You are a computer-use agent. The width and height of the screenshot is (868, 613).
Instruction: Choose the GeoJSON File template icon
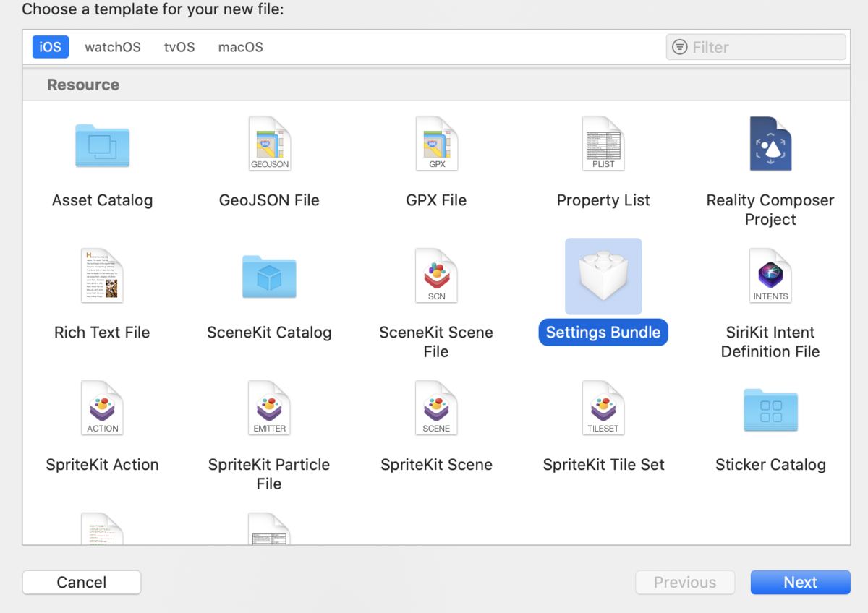coord(269,144)
